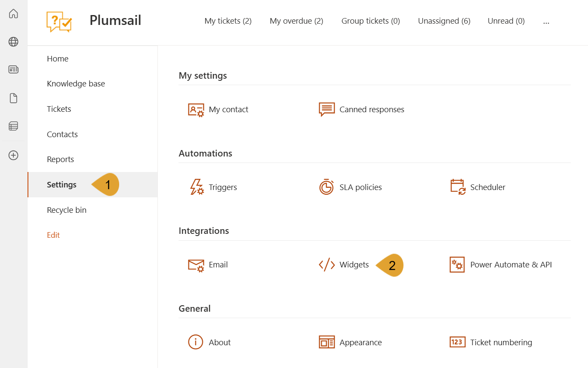Viewport: 588px width, 368px height.
Task: Click the Plumsail site title
Action: coord(115,20)
